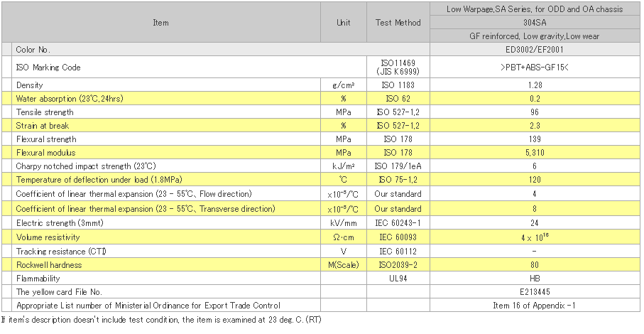Select the 'Flexural strength' label
Viewport: 644px width, 334px height.
pos(46,139)
